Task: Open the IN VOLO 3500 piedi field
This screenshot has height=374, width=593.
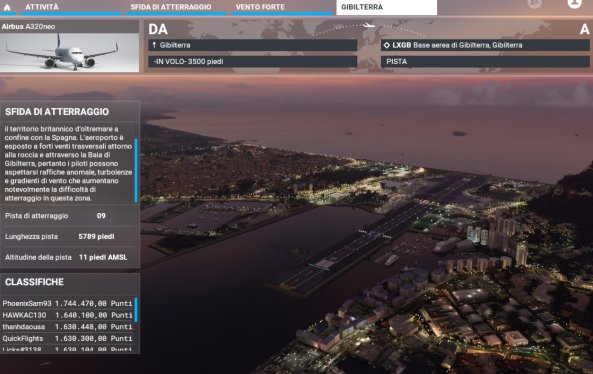Action: point(253,62)
